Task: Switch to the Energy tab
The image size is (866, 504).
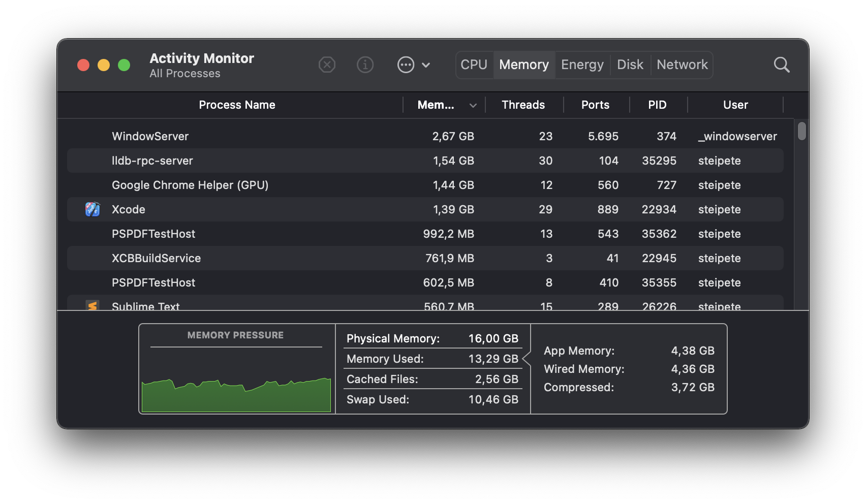Action: [582, 65]
